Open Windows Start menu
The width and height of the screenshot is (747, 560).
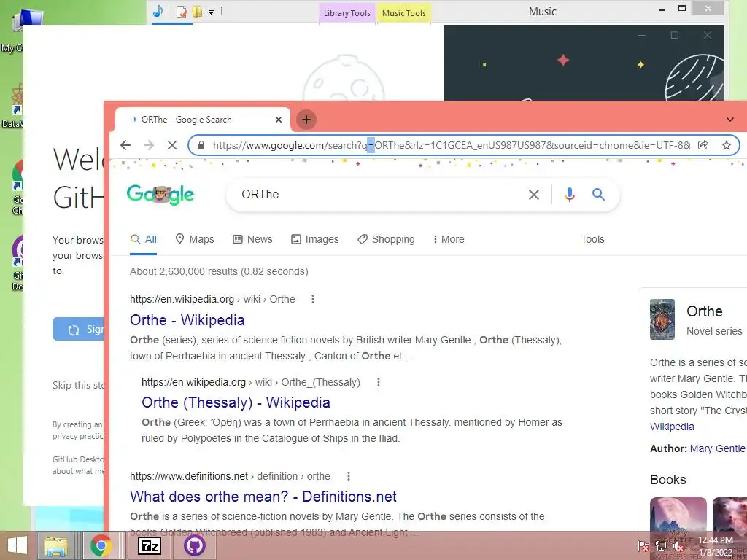[18, 545]
